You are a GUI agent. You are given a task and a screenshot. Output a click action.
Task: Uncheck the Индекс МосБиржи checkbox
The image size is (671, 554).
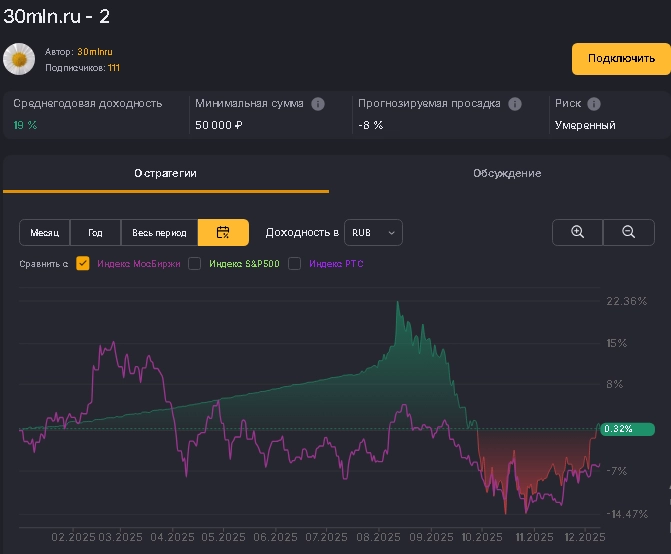click(x=83, y=263)
